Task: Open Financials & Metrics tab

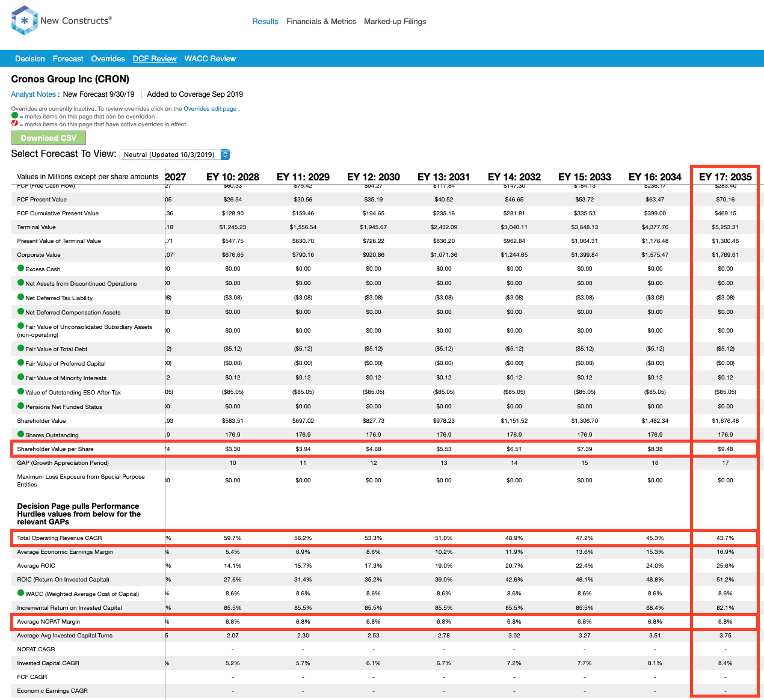Action: coord(321,21)
